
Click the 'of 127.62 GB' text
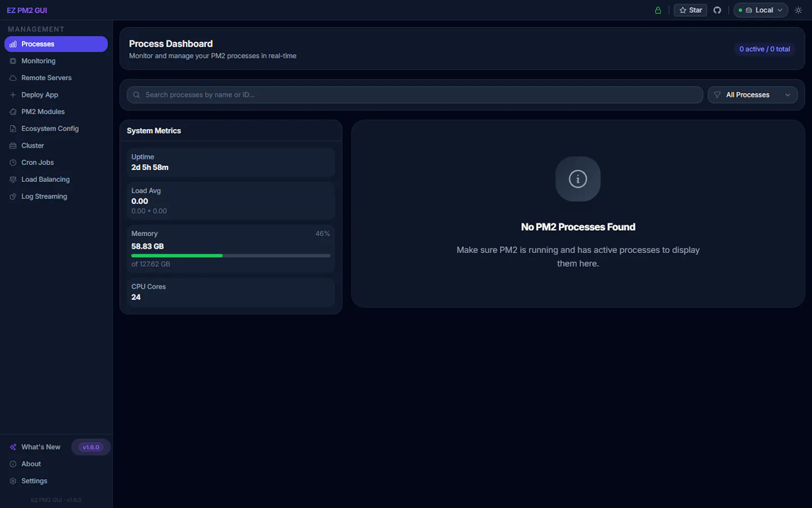[x=151, y=264]
